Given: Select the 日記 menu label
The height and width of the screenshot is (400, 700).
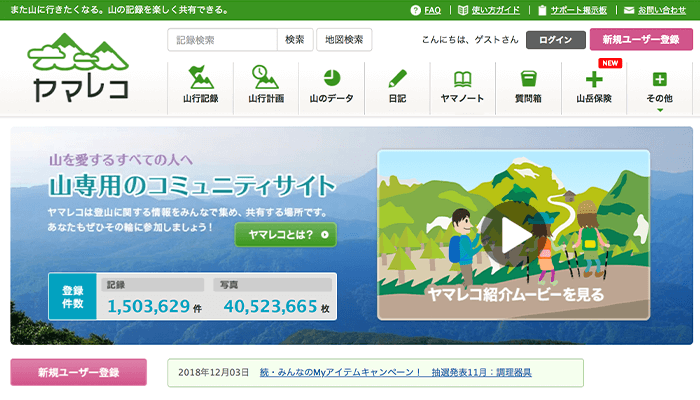Looking at the screenshot, I should point(397,98).
